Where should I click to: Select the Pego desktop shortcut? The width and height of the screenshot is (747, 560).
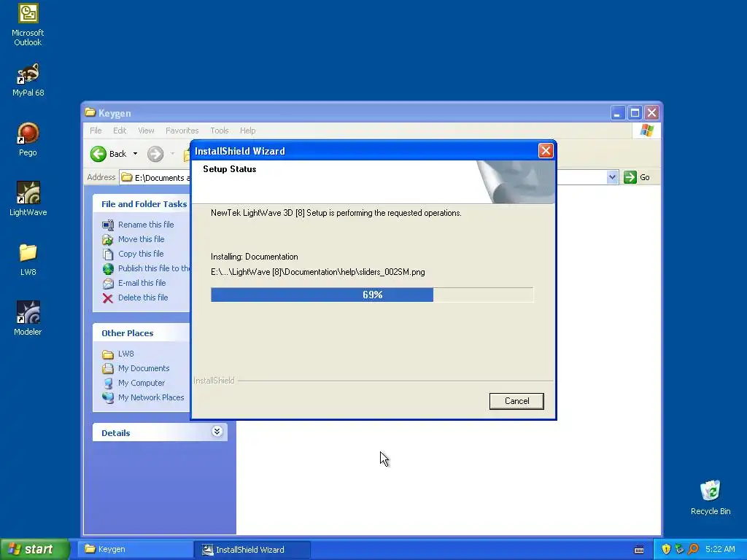click(x=28, y=139)
